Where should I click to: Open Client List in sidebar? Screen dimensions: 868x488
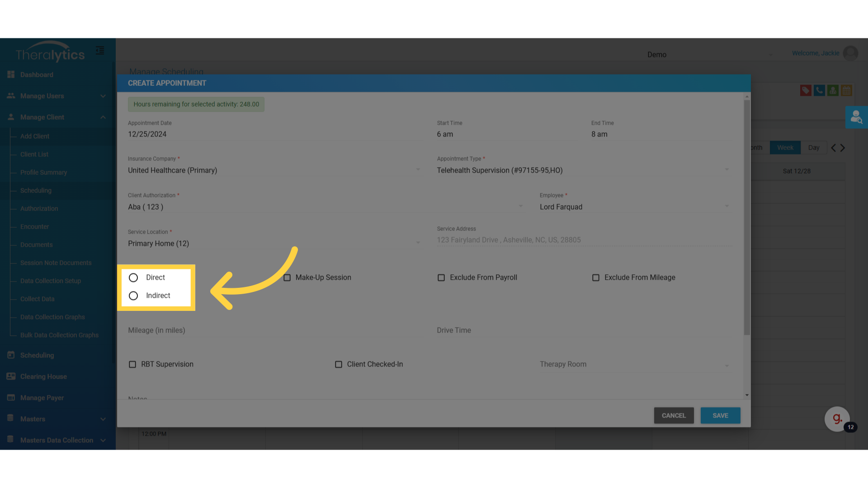[x=34, y=154]
